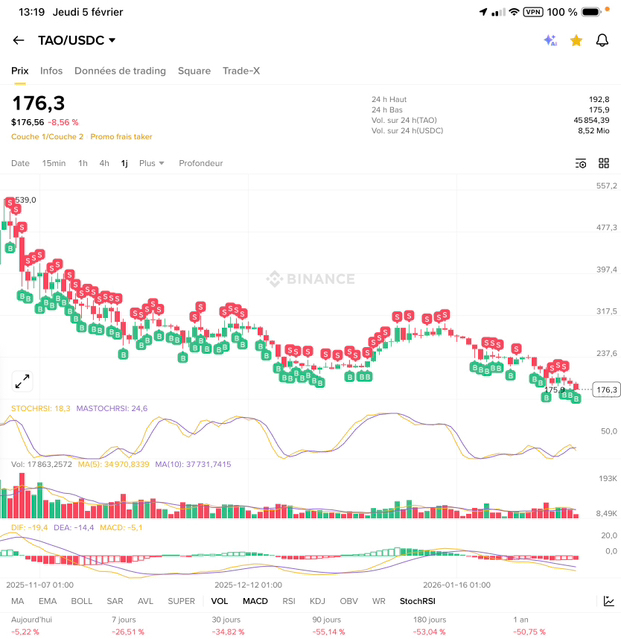This screenshot has height=639, width=621.
Task: Tap the VPN status bar indicator
Action: tap(533, 12)
